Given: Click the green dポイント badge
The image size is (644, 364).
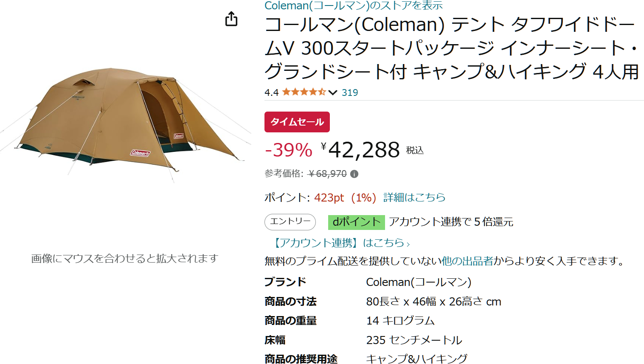Looking at the screenshot, I should click(356, 222).
